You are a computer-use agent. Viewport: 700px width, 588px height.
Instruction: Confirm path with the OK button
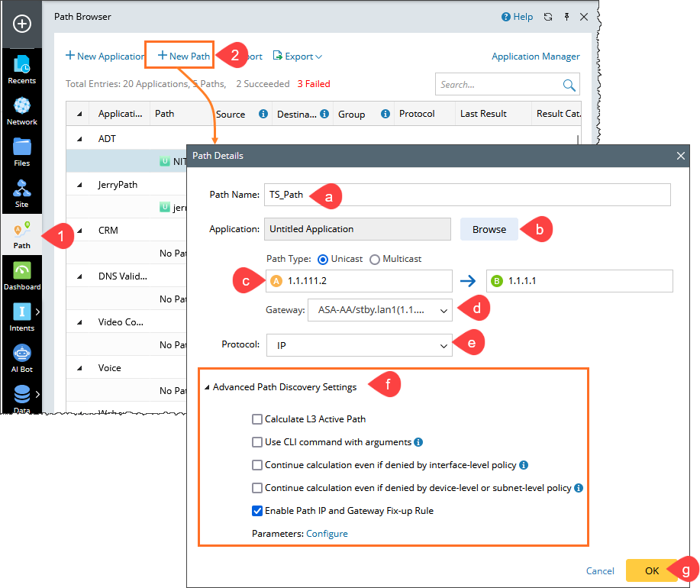coord(652,570)
